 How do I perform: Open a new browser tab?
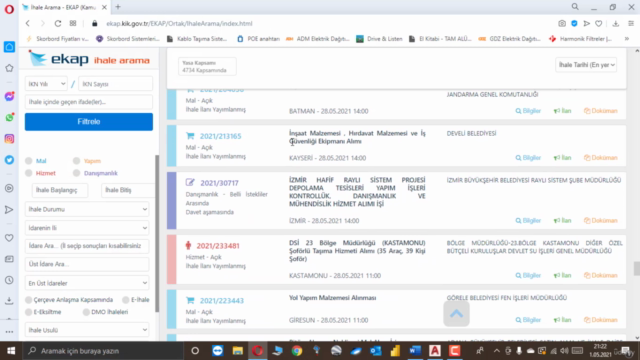pyautogui.click(x=118, y=7)
